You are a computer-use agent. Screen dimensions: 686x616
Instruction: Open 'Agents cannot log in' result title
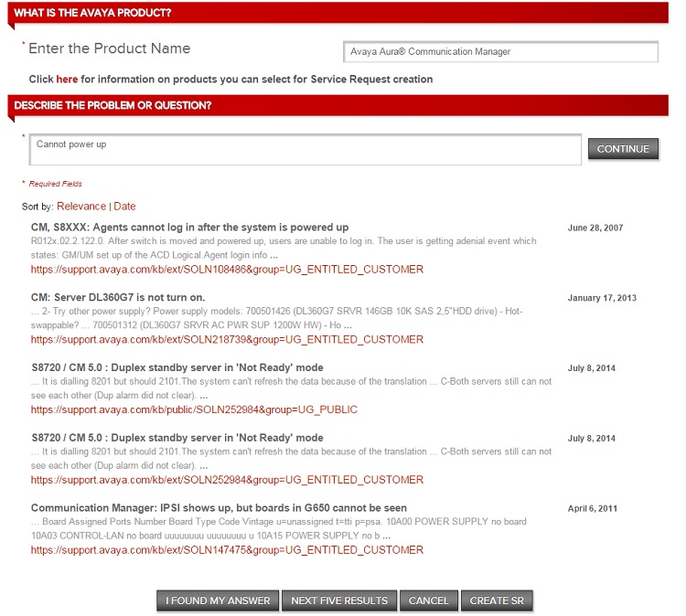[x=189, y=228]
